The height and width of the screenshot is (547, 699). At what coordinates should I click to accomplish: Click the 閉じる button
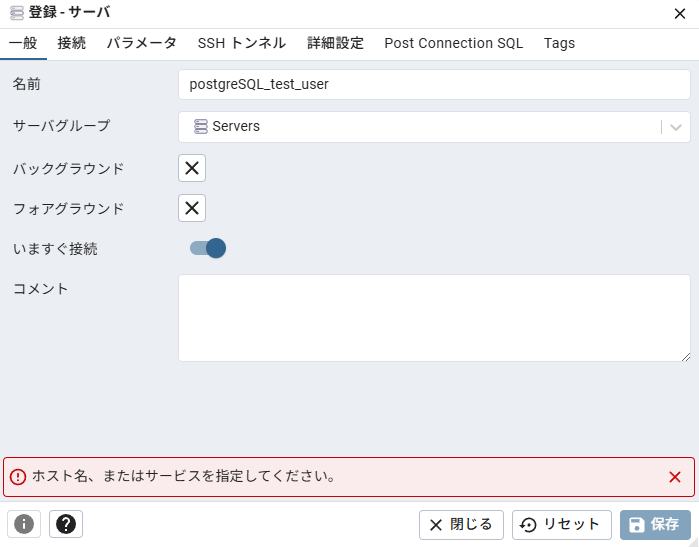(x=461, y=525)
